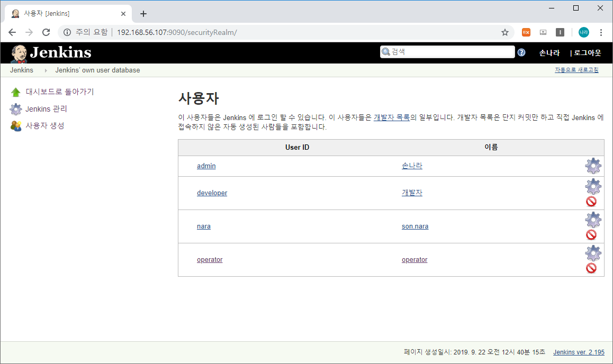Go forward in the browser
The width and height of the screenshot is (613, 364).
(x=29, y=32)
